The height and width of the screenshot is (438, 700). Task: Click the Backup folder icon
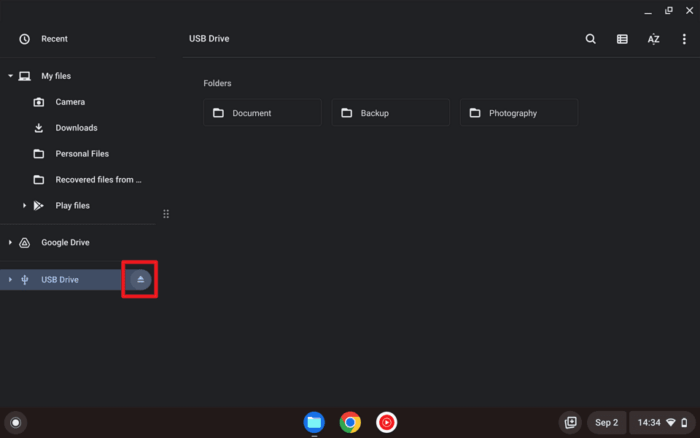pos(347,113)
